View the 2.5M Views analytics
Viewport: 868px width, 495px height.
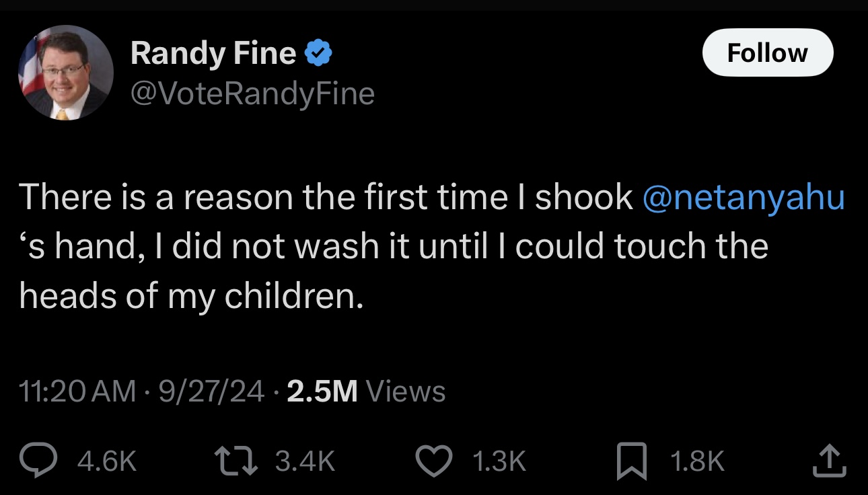pyautogui.click(x=366, y=391)
